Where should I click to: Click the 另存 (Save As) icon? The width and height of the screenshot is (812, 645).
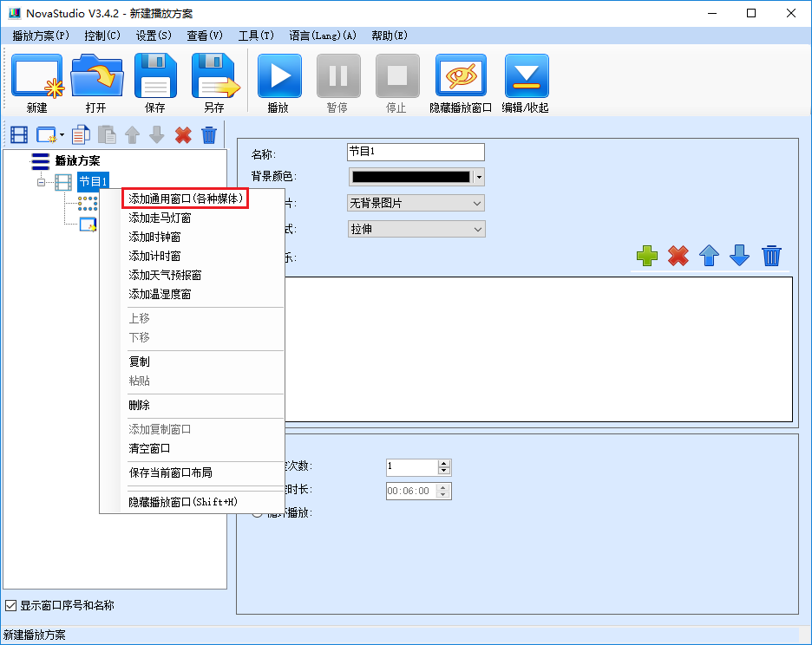pyautogui.click(x=214, y=76)
